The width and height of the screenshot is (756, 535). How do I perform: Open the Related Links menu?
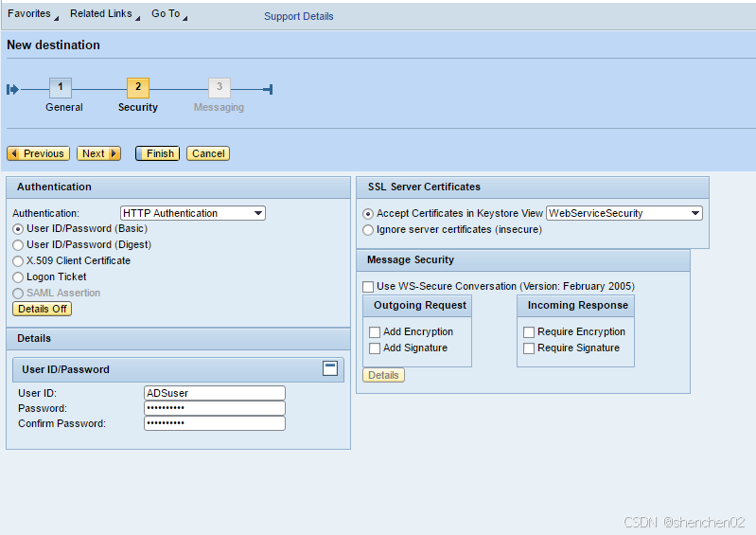[x=104, y=14]
